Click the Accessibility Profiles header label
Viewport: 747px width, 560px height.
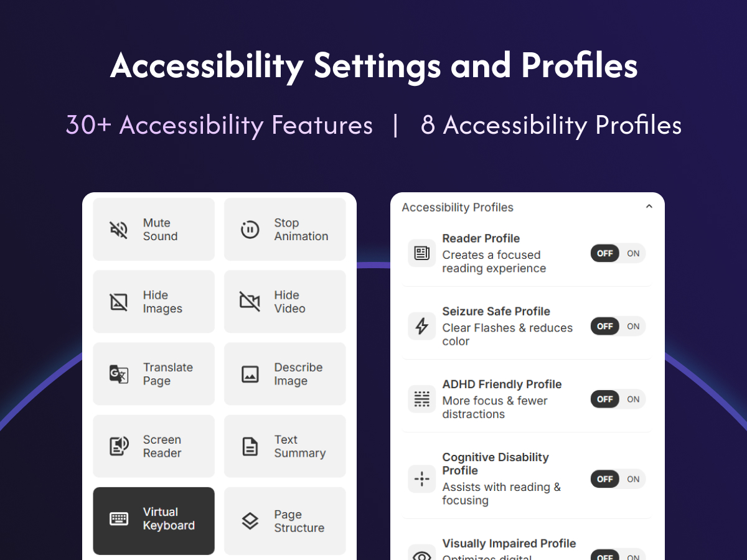click(458, 207)
